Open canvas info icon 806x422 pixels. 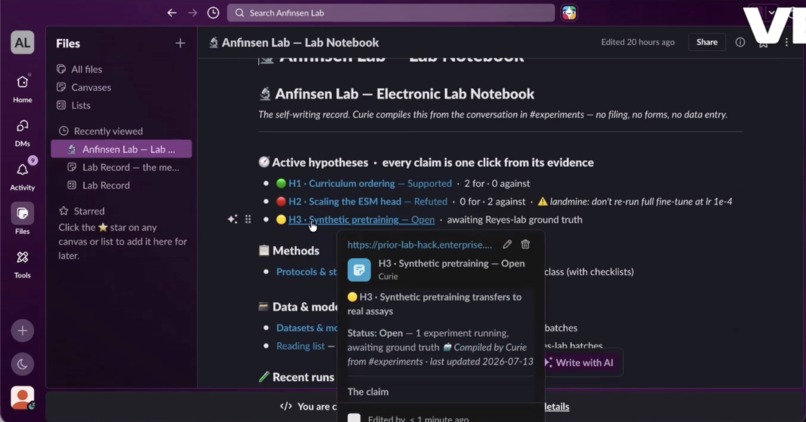tap(740, 42)
